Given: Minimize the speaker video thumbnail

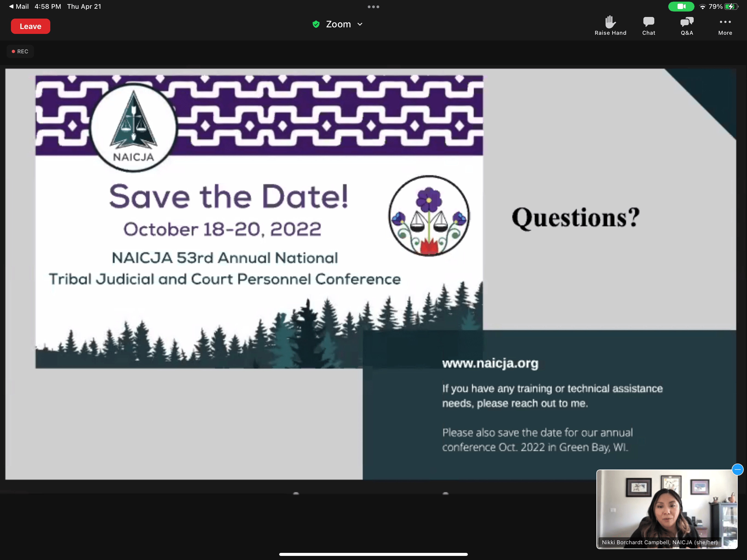Looking at the screenshot, I should click(737, 469).
